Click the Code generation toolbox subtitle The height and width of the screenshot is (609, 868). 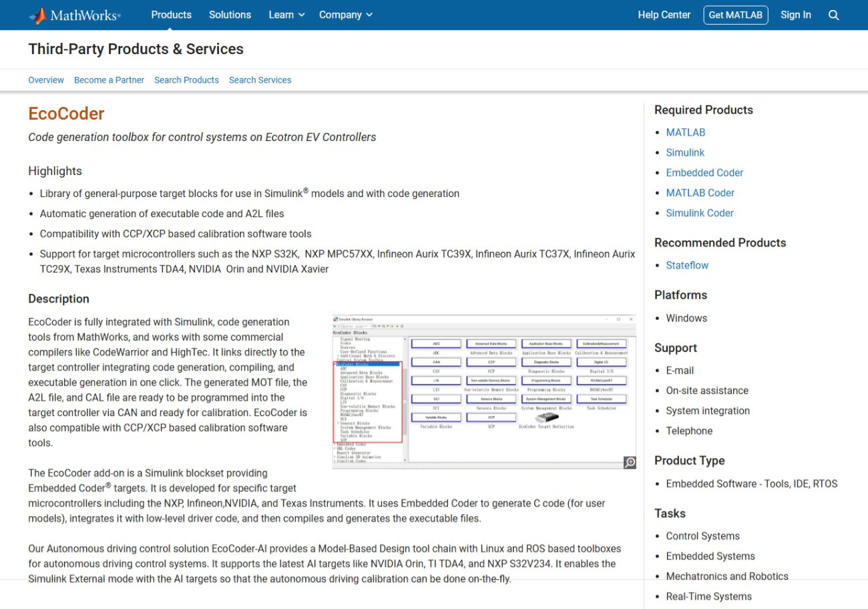202,137
